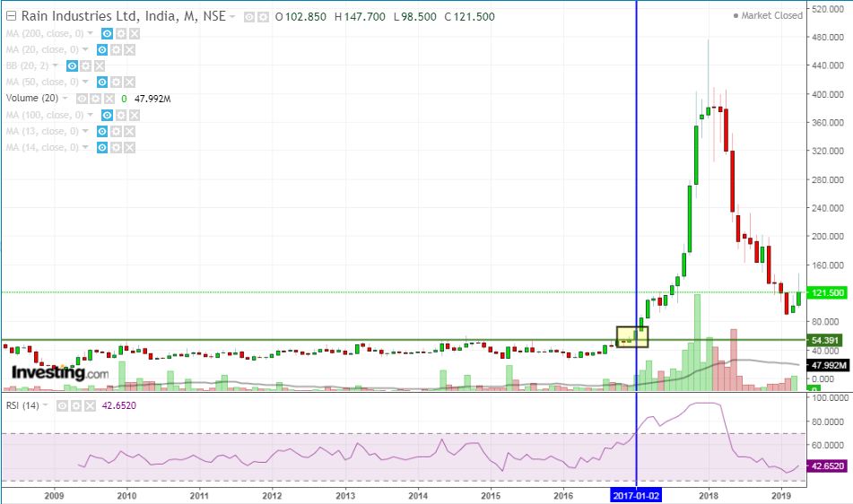Toggle eye icon for MA (200, close, 0)
The height and width of the screenshot is (504, 853).
tap(107, 34)
